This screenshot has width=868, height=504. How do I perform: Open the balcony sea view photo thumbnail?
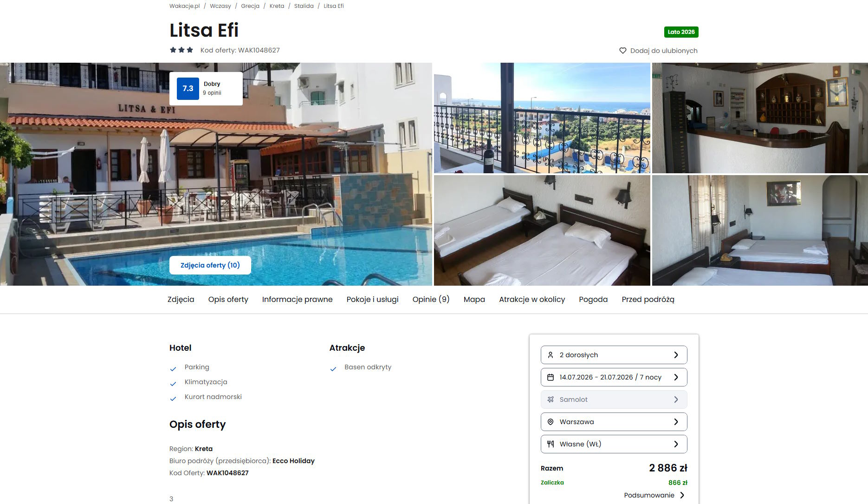coord(542,118)
